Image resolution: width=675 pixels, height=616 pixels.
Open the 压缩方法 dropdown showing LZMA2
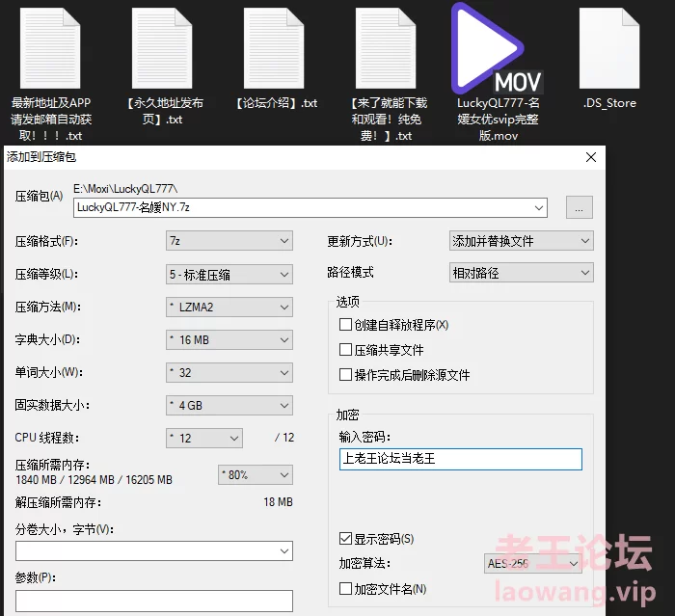click(229, 307)
